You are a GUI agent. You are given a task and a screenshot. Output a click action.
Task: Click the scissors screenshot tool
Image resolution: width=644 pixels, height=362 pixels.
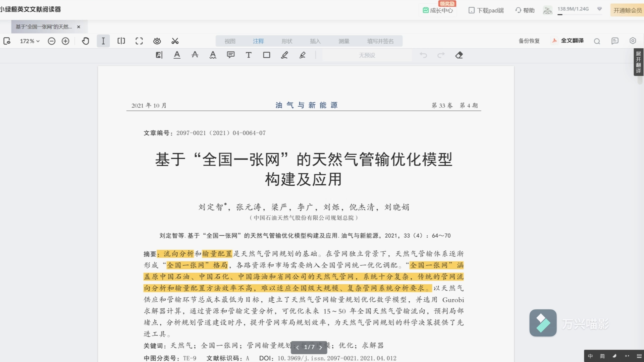pos(175,41)
